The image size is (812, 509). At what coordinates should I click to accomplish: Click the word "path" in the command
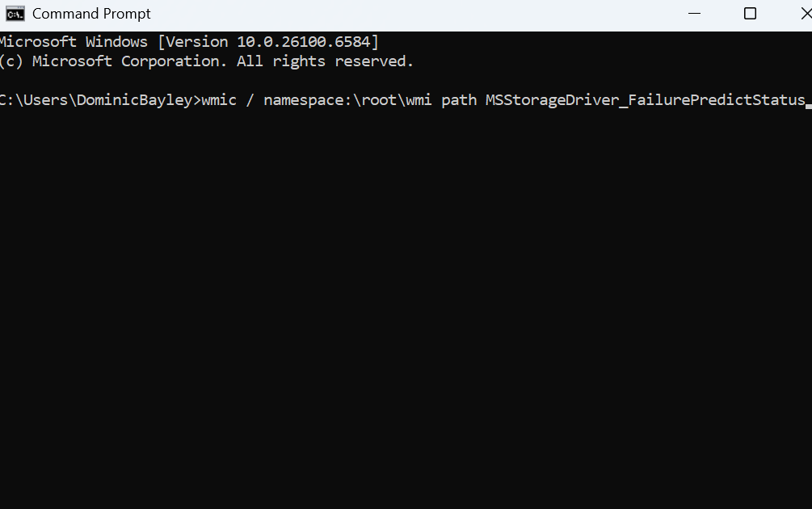point(459,100)
